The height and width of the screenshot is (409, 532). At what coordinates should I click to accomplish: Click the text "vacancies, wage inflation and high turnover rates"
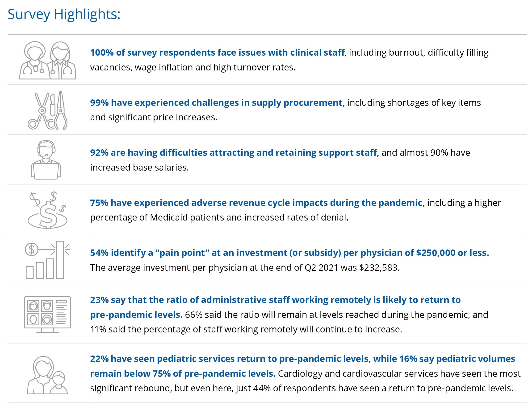pos(193,67)
